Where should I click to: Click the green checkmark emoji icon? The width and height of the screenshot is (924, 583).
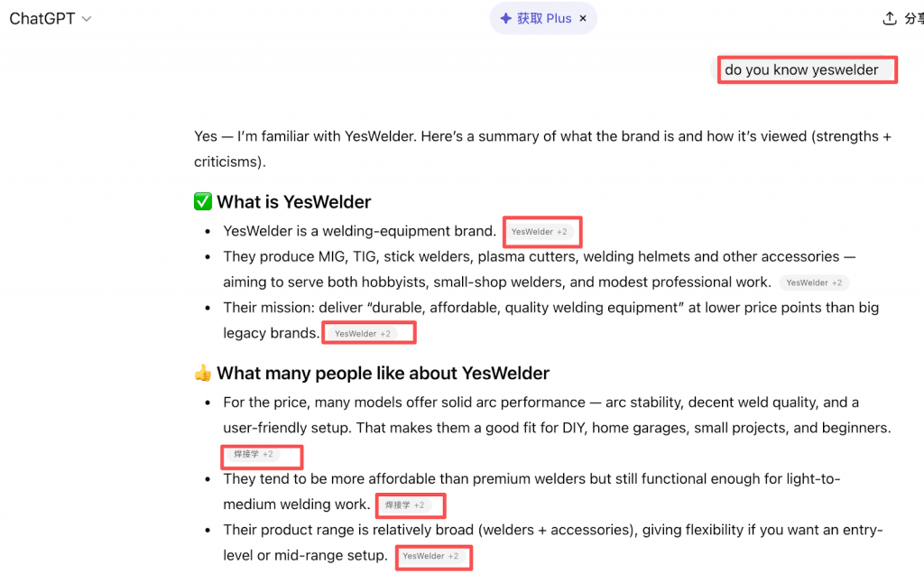click(203, 202)
